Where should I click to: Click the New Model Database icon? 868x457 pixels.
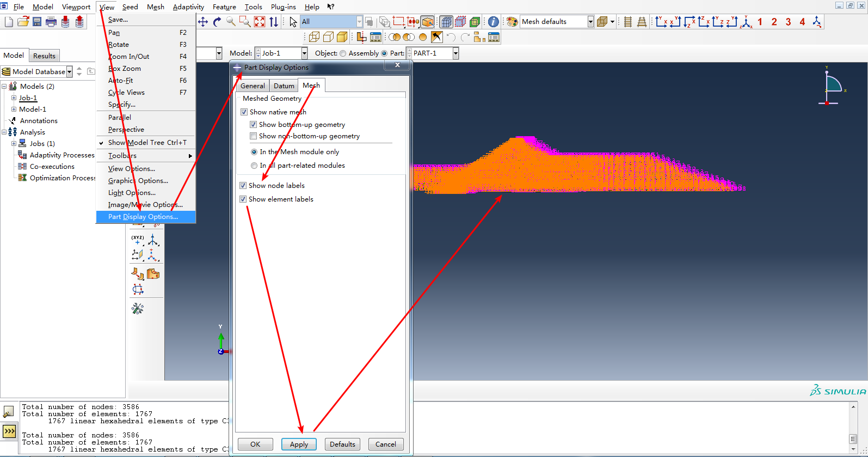point(9,22)
